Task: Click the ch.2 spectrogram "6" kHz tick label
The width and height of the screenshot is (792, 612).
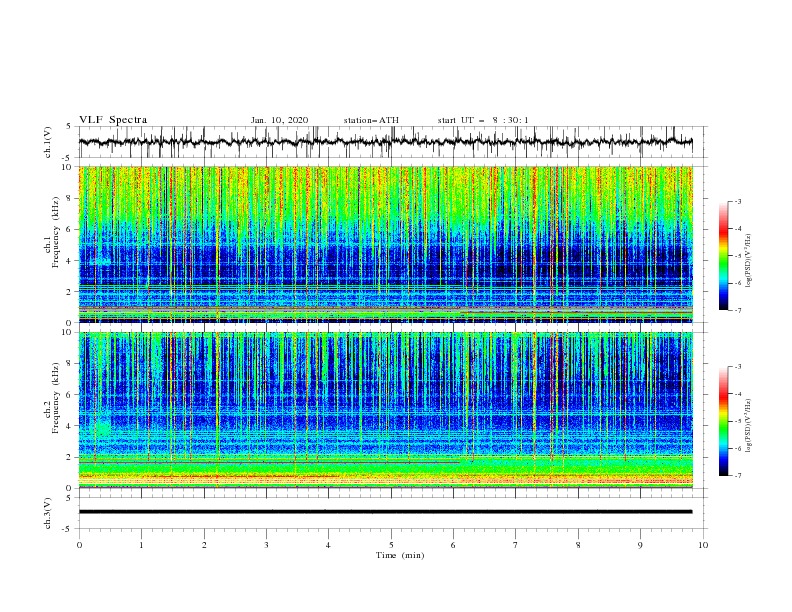Action: tap(70, 395)
